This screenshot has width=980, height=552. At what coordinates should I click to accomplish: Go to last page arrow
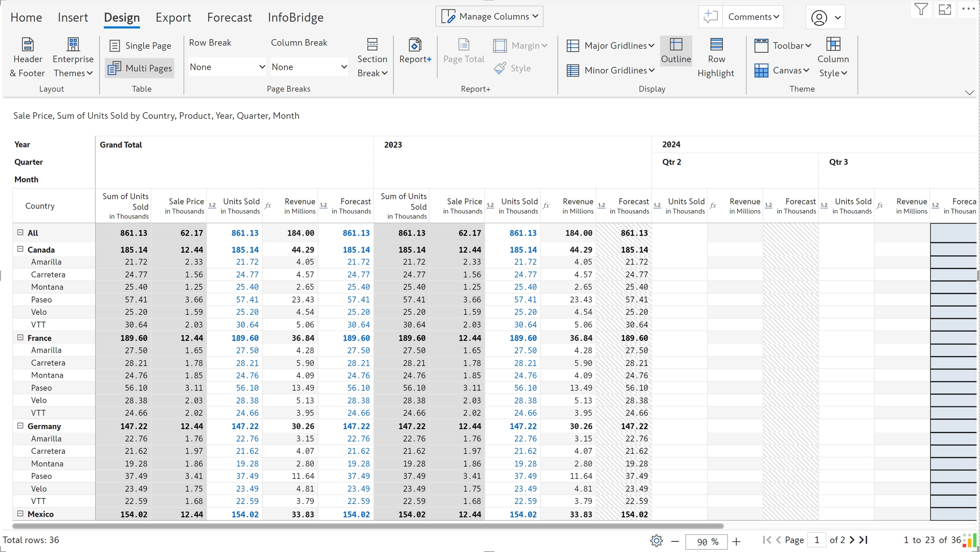click(863, 540)
